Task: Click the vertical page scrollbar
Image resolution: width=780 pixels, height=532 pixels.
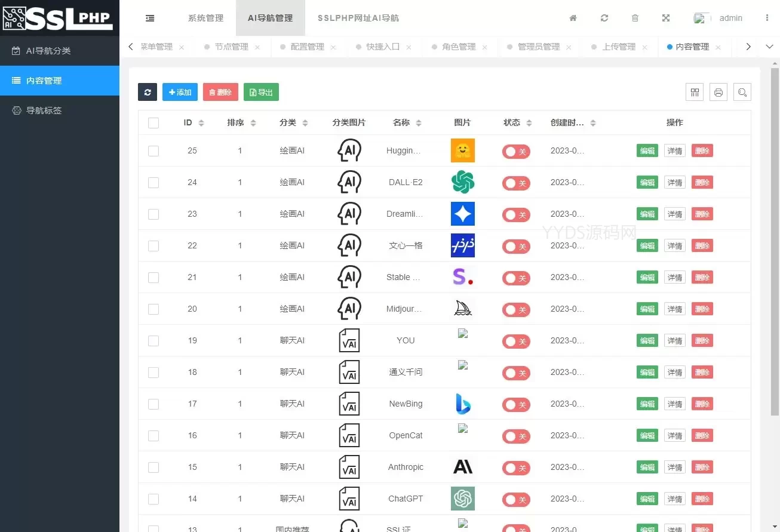Action: (x=775, y=239)
